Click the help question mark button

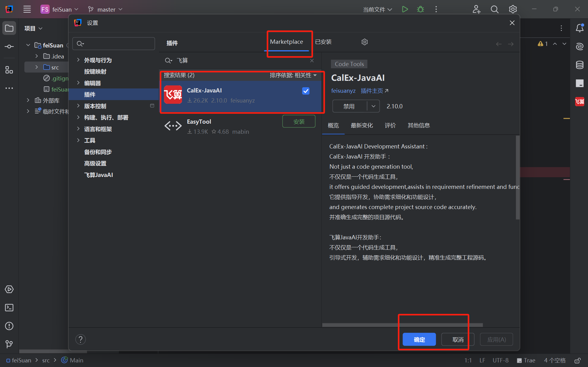(81, 339)
